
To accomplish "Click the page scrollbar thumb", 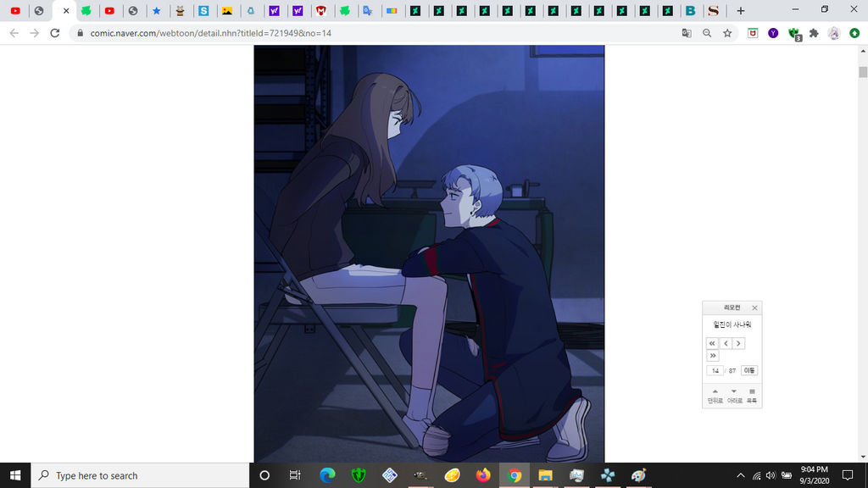I will pyautogui.click(x=863, y=72).
